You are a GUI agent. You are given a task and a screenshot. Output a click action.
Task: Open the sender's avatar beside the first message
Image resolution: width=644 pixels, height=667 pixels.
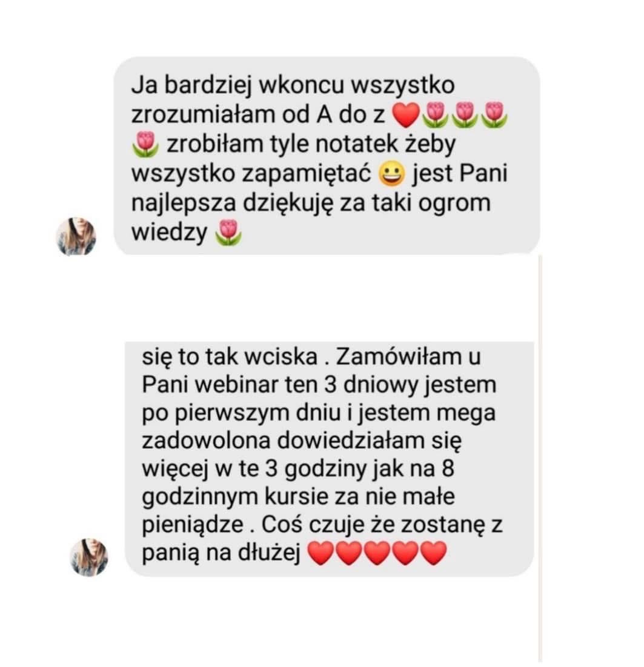coord(76,236)
